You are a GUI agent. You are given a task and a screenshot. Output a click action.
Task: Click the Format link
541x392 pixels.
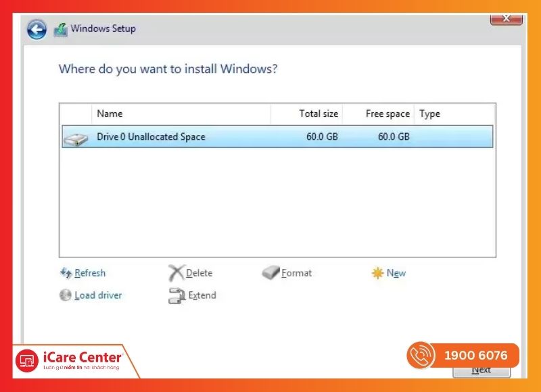(296, 273)
